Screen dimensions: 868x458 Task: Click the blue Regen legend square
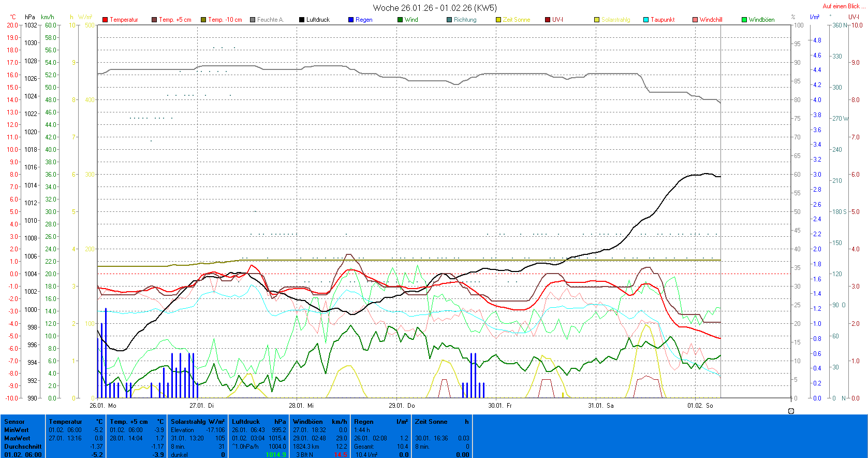point(351,20)
